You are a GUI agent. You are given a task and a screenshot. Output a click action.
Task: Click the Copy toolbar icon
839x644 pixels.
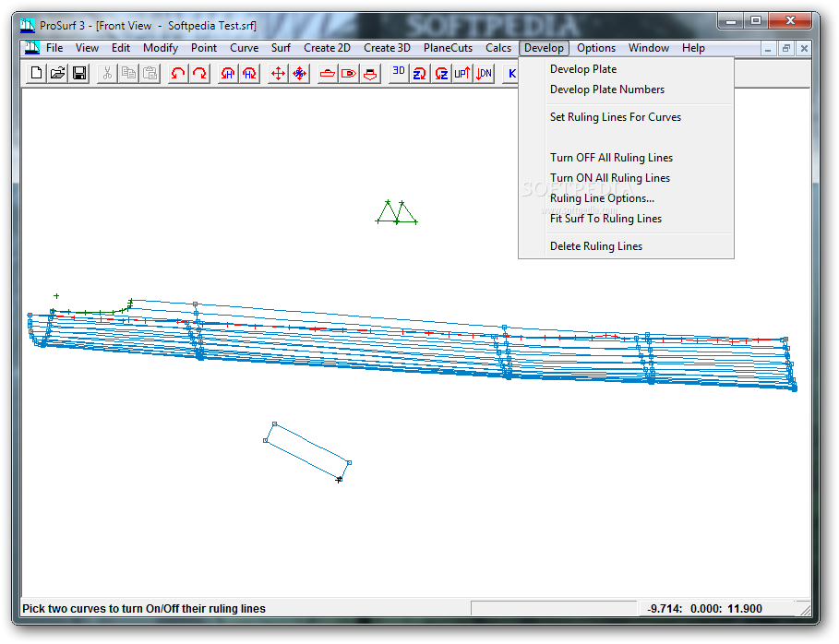click(x=128, y=73)
